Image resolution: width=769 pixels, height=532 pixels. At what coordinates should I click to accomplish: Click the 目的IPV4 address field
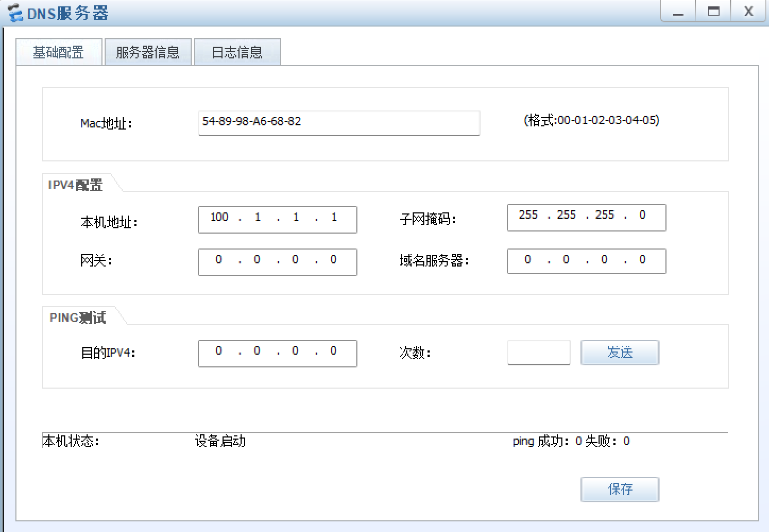pyautogui.click(x=278, y=354)
